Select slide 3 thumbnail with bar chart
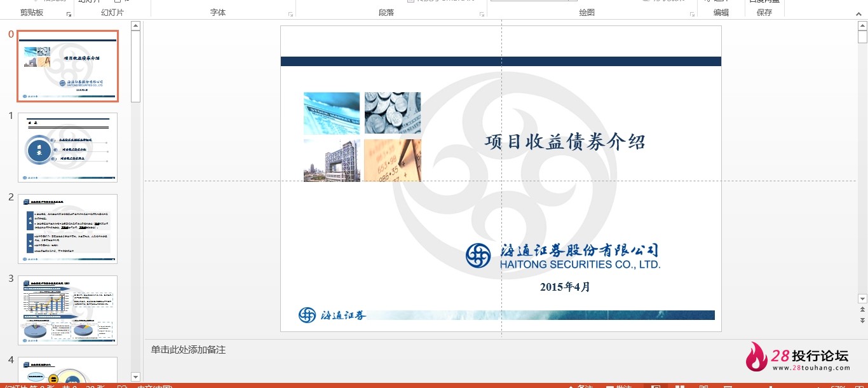 tap(68, 310)
